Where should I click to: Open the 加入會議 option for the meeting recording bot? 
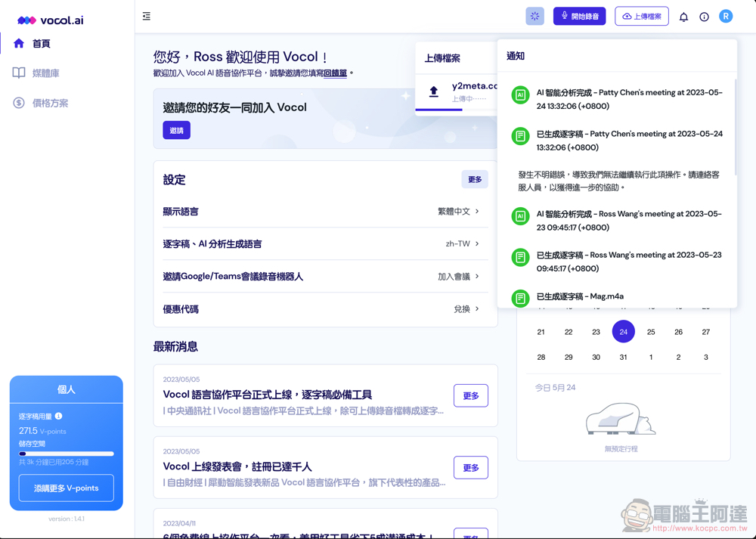click(458, 277)
